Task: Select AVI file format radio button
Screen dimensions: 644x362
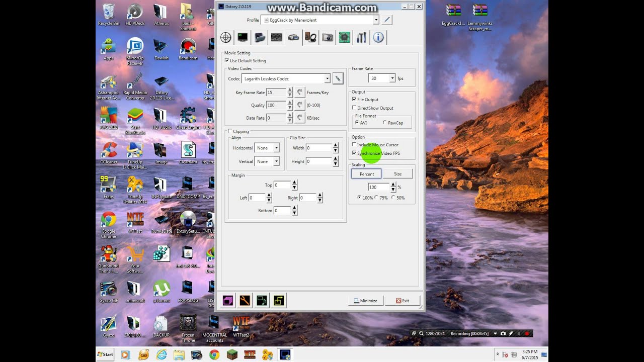Action: (357, 122)
